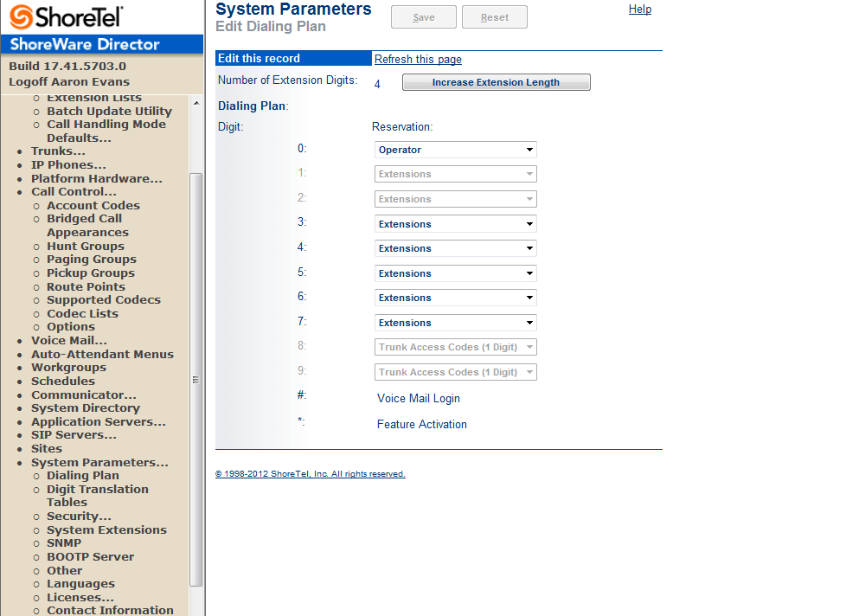Viewport: 865px width, 616px height.
Task: Click the sidebar scrollbar thumb
Action: click(x=195, y=380)
